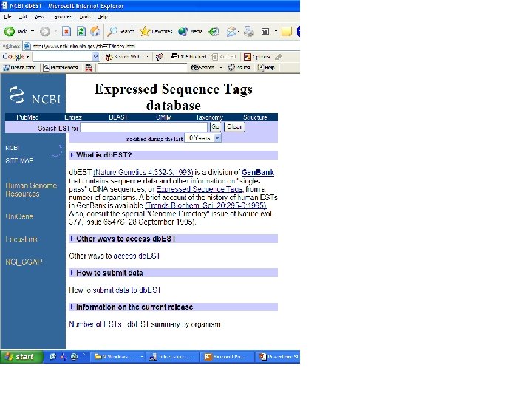Viewport: 532px width, 399px height.
Task: Open the Search Web dropdown arrow
Action: tap(147, 57)
